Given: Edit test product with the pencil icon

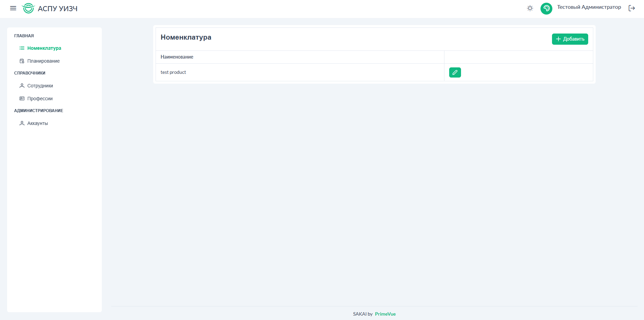Looking at the screenshot, I should [x=455, y=72].
